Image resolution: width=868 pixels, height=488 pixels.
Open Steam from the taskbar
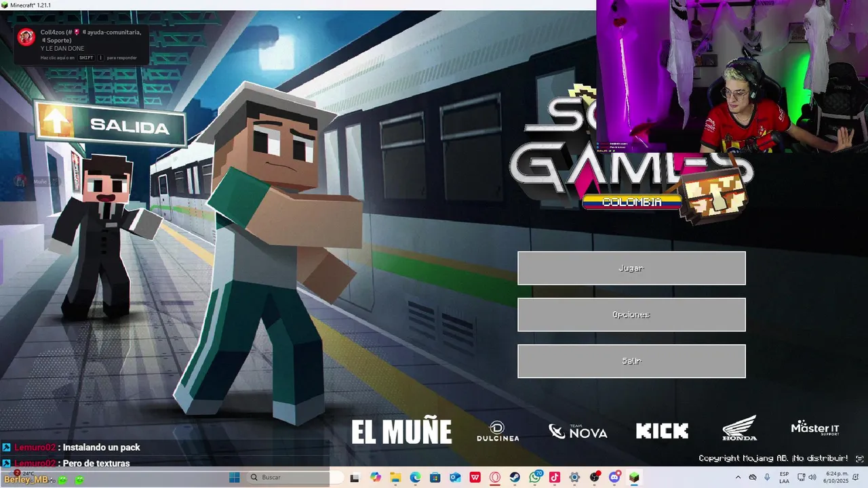pos(515,478)
